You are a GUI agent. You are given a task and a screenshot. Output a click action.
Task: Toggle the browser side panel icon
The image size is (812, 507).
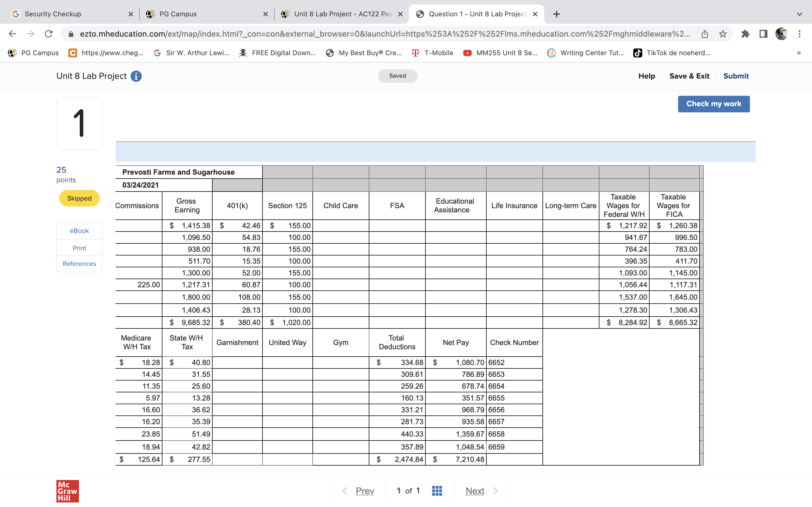click(763, 34)
